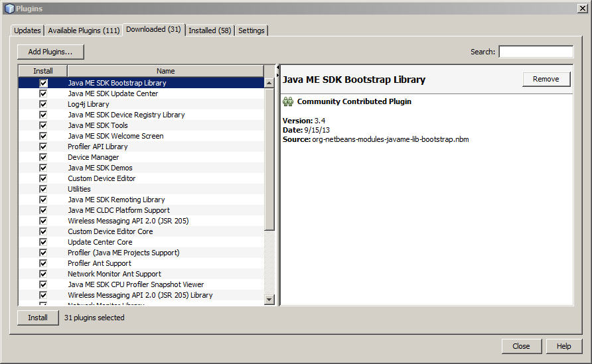Click the plugin list scroll up arrow

pos(269,83)
